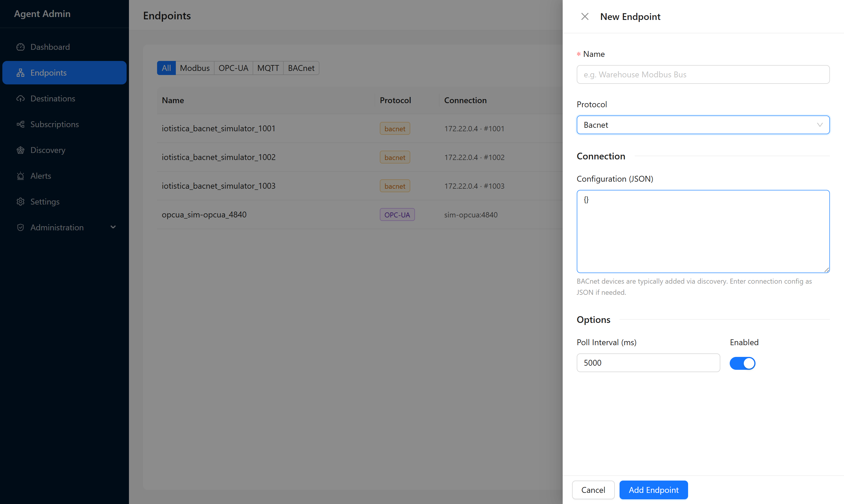Click bacnet tag in simulator_1001 row
The width and height of the screenshot is (844, 504).
(x=395, y=128)
